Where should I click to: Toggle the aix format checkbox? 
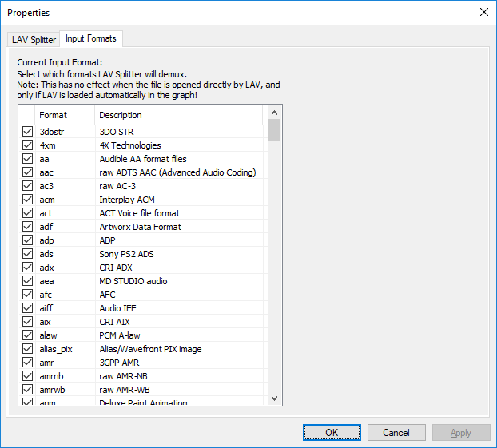coord(28,322)
